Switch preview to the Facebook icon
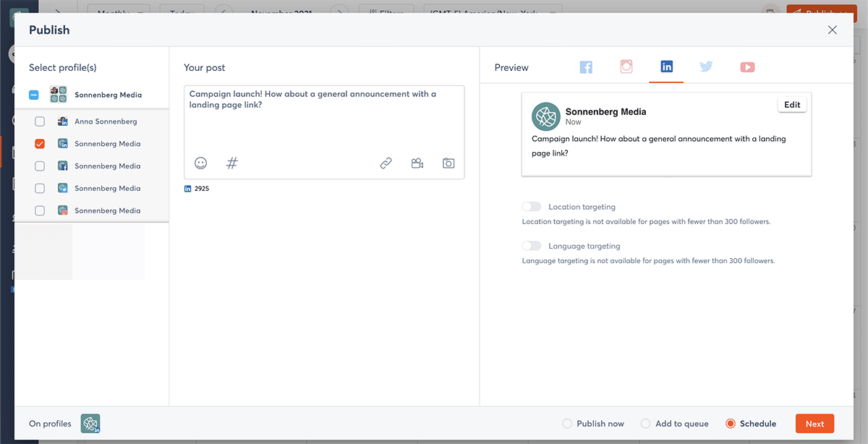Screen dimensions: 868x444 [586, 67]
